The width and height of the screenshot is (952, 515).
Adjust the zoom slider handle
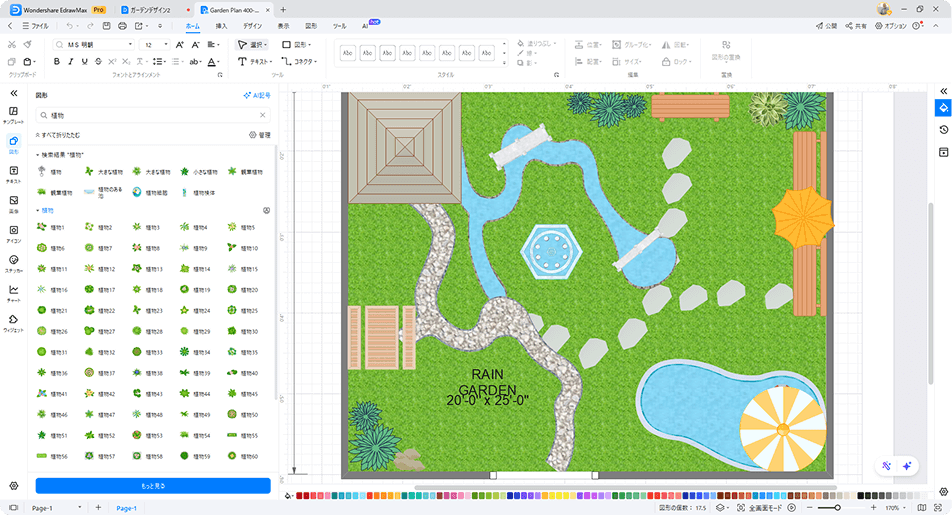[837, 508]
